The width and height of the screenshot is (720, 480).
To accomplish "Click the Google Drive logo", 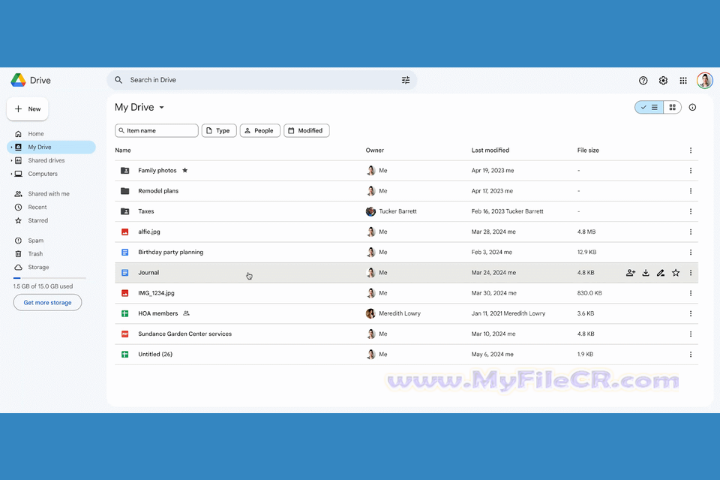I will pos(18,80).
